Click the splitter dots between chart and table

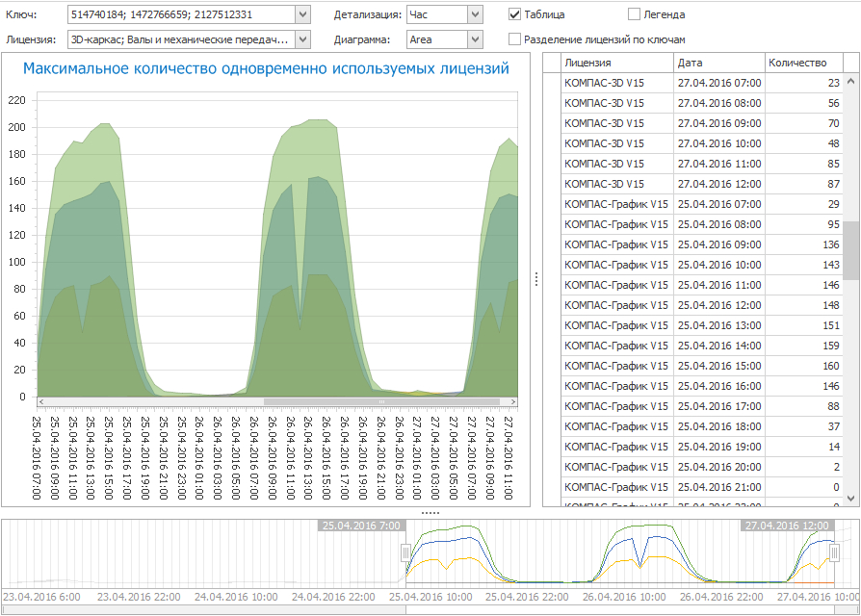pyautogui.click(x=535, y=279)
